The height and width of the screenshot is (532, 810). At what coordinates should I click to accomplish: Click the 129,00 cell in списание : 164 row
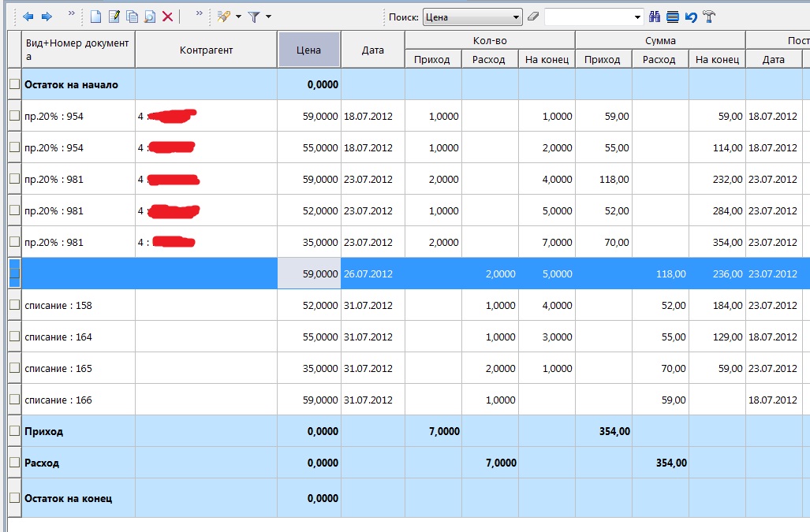[x=718, y=337]
